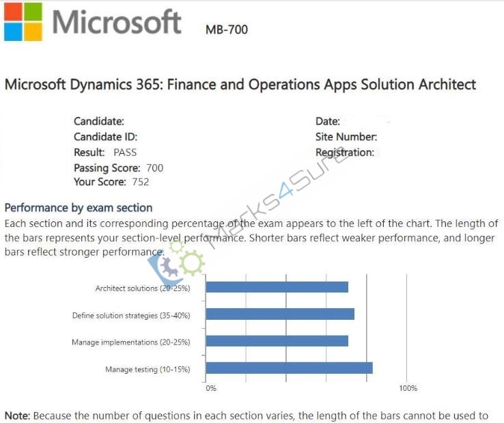
Task: Click the Manage implementations bar
Action: pos(277,341)
